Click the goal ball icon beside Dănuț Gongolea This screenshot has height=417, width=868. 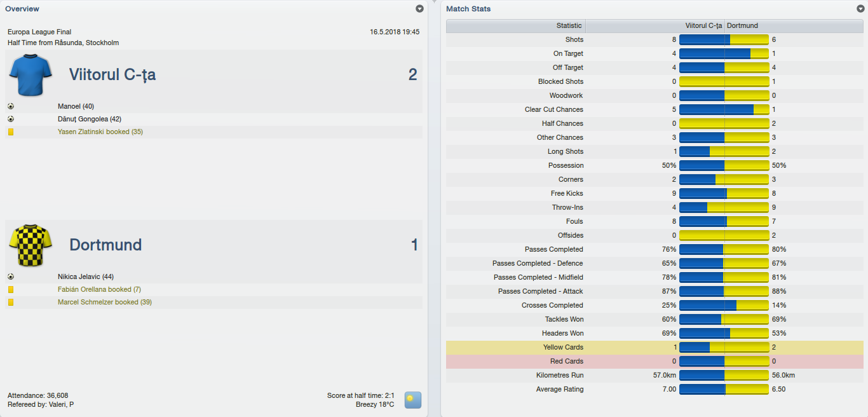tap(11, 119)
